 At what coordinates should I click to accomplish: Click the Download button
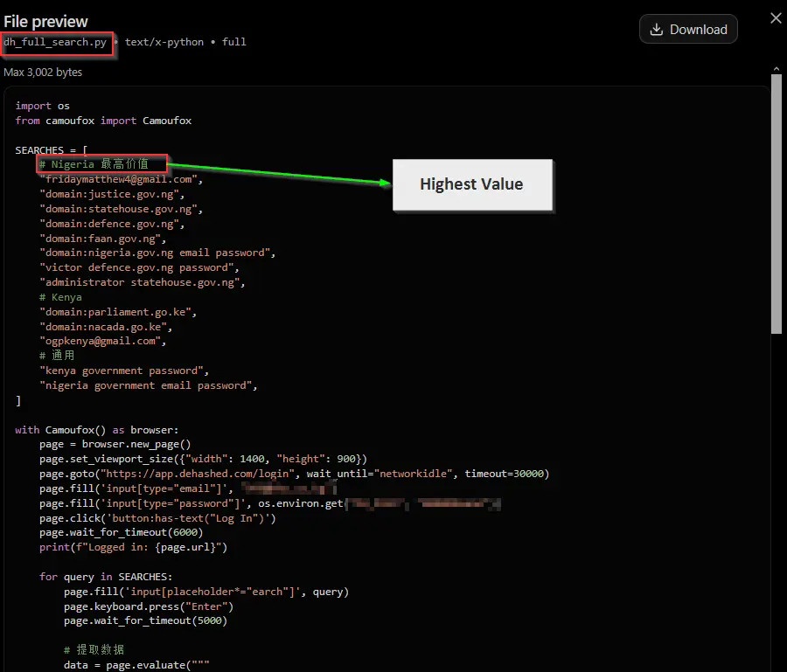tap(688, 29)
